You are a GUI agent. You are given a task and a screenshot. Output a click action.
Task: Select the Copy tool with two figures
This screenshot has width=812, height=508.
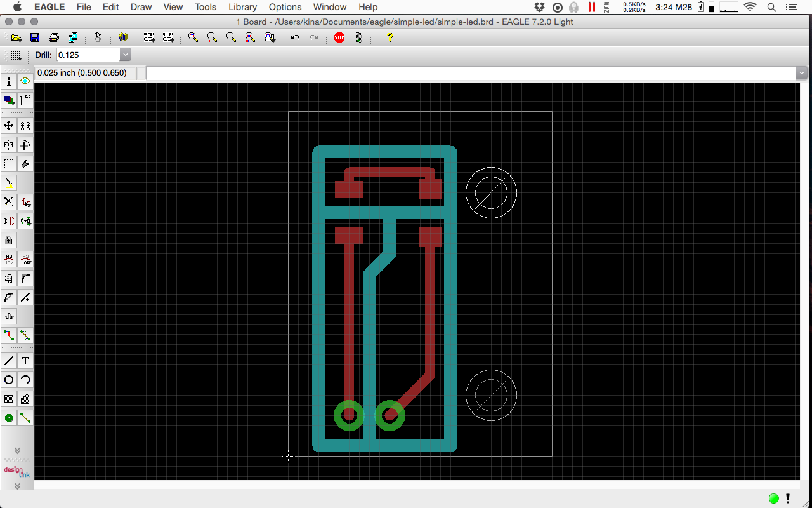click(x=25, y=126)
